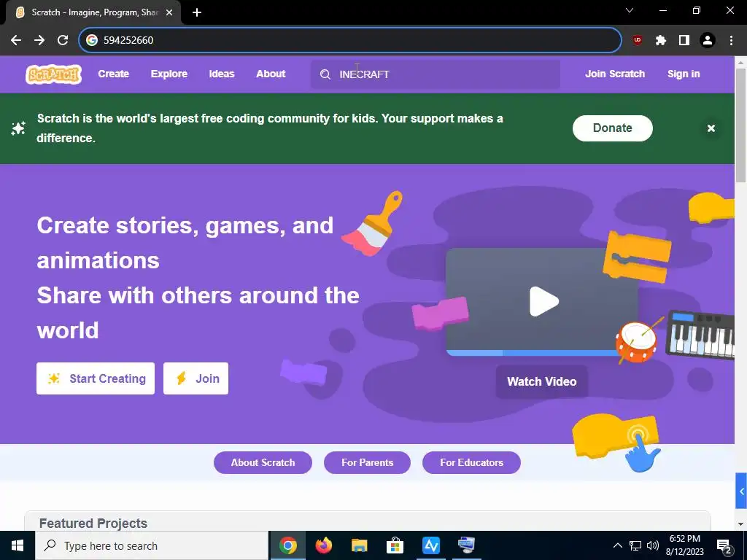Click the scrollbar down arrow
Viewport: 747px width, 560px height.
click(x=741, y=524)
